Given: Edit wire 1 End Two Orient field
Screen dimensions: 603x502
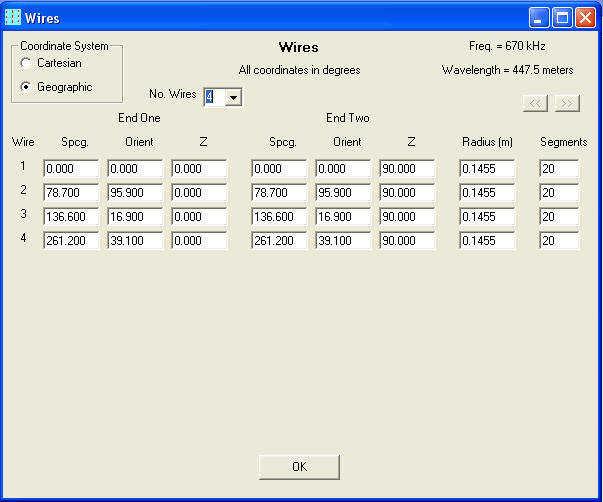Looking at the screenshot, I should point(343,168).
